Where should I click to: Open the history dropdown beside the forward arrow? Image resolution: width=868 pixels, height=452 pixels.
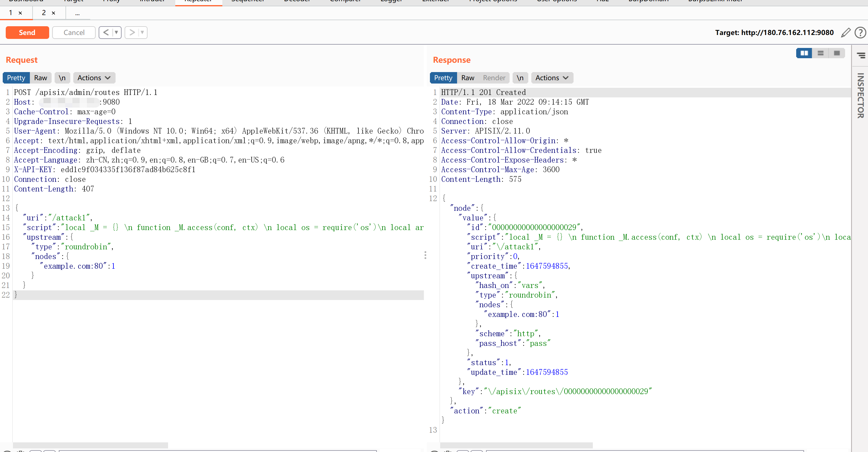coord(142,32)
